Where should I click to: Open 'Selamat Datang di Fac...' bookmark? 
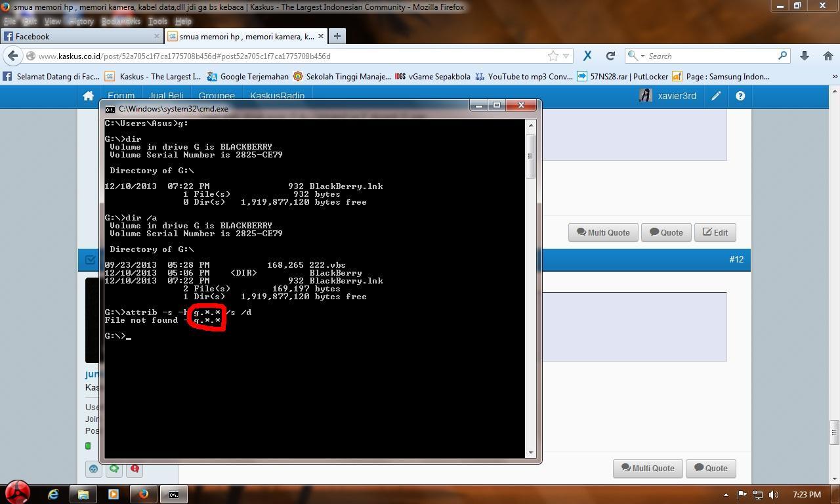point(51,76)
